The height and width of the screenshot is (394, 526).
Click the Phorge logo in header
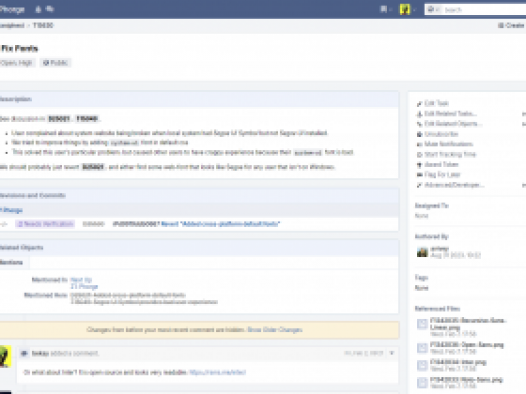12,9
